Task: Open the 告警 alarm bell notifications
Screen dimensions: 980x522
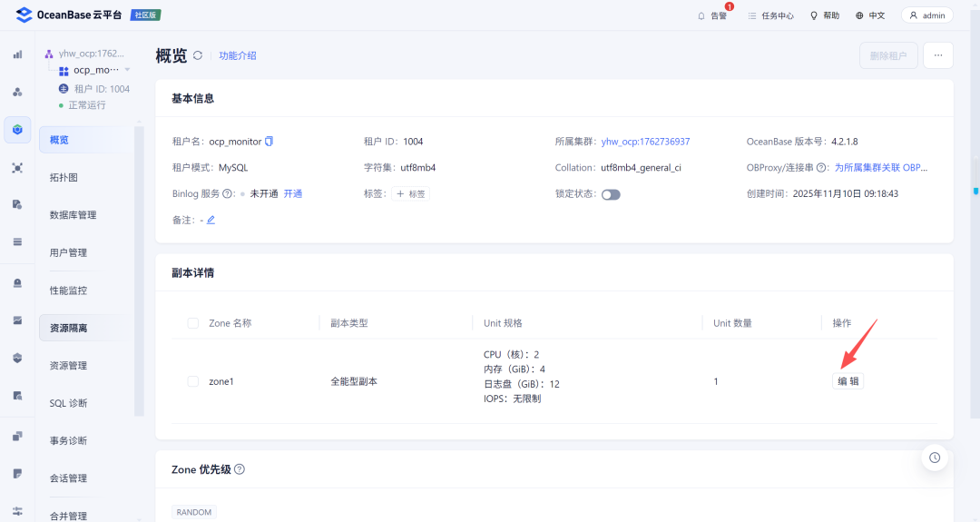Action: (x=712, y=15)
